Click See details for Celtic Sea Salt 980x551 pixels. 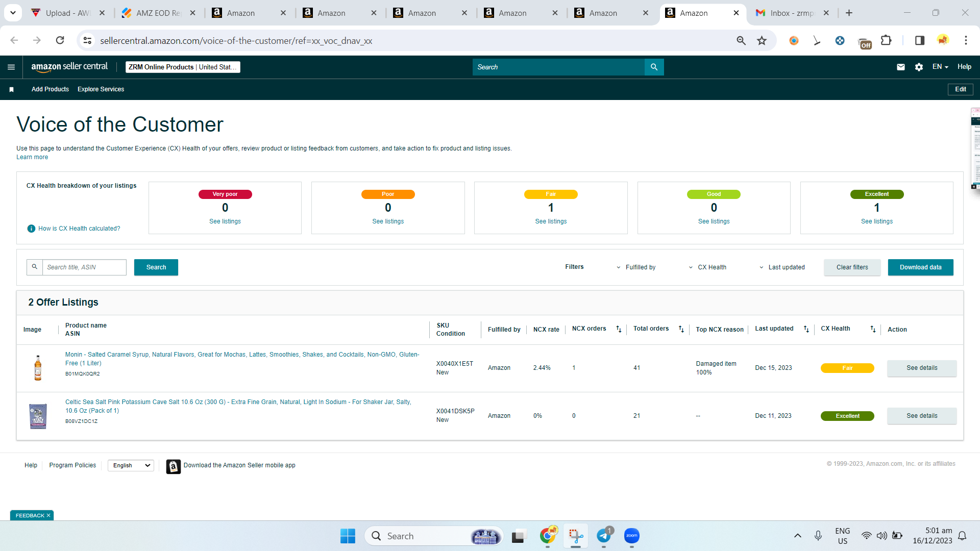(x=922, y=416)
